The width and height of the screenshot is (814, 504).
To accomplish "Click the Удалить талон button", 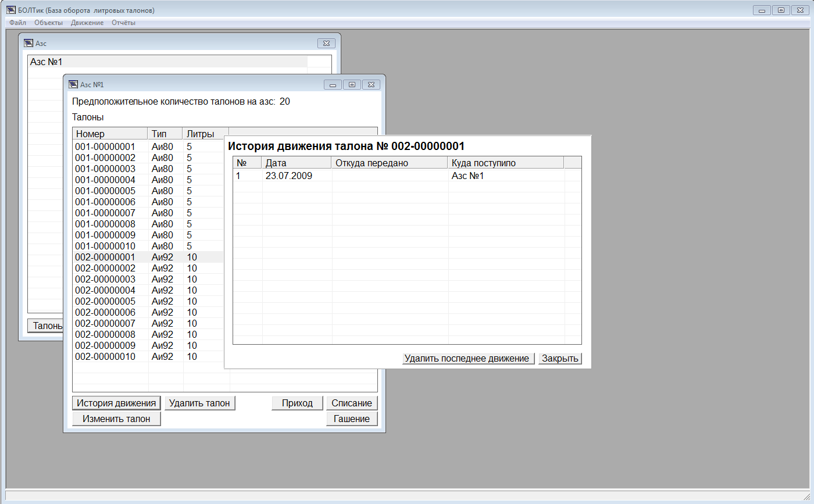I will 199,403.
